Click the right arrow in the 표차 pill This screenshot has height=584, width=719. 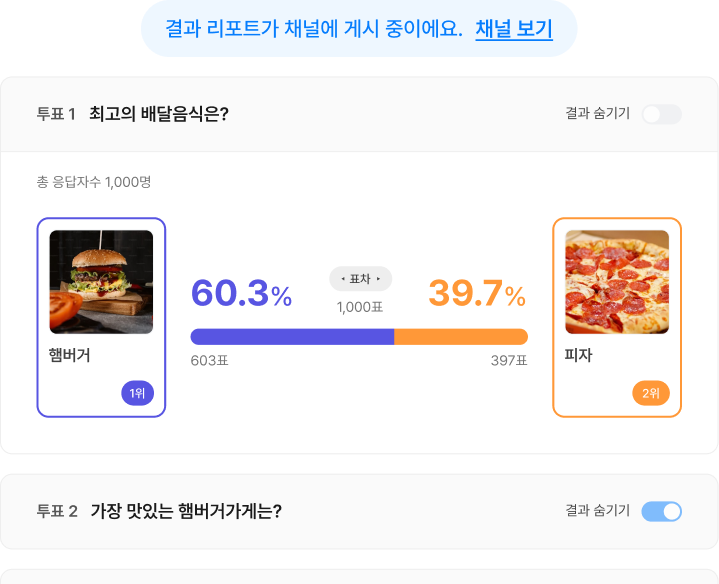[x=378, y=279]
